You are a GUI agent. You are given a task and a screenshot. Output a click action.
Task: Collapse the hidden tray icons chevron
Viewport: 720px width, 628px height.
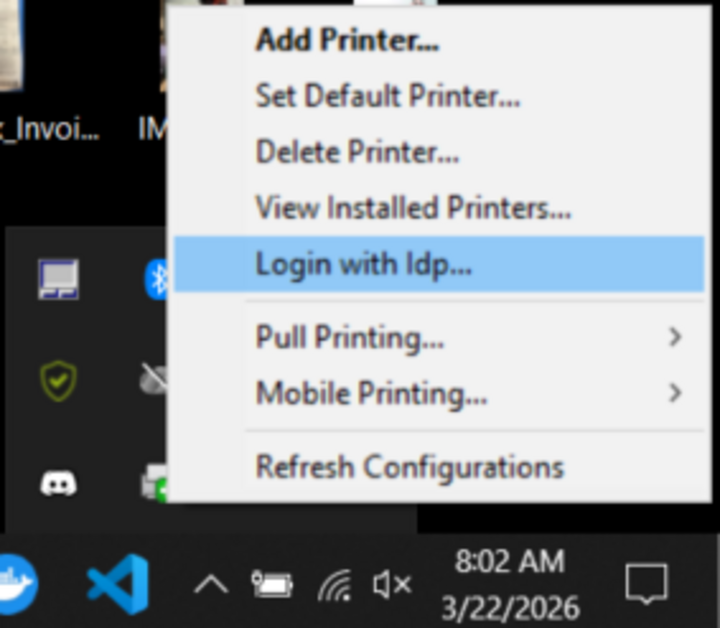click(210, 585)
